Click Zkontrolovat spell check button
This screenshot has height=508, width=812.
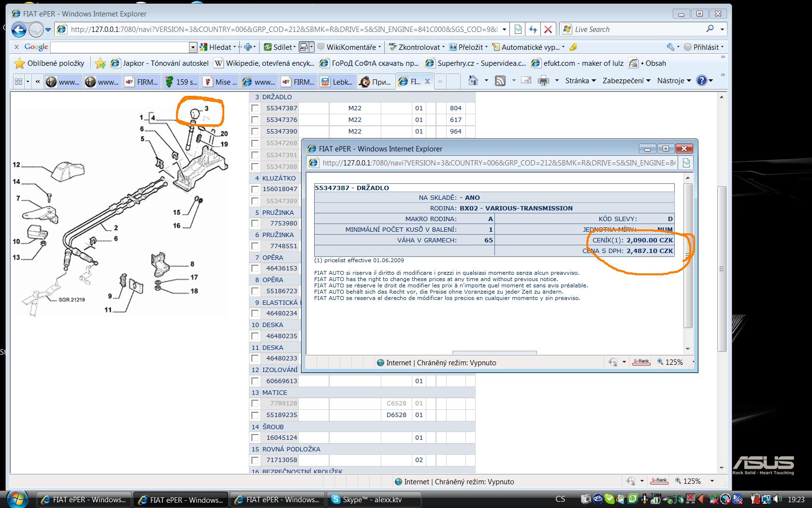(416, 47)
